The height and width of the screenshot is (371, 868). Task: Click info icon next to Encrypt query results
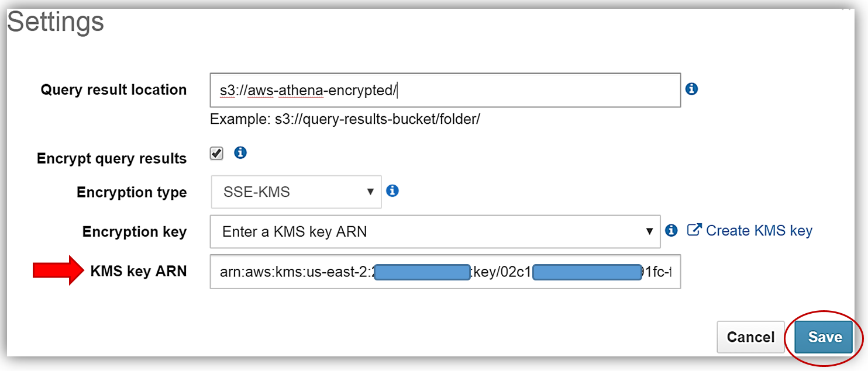click(240, 153)
